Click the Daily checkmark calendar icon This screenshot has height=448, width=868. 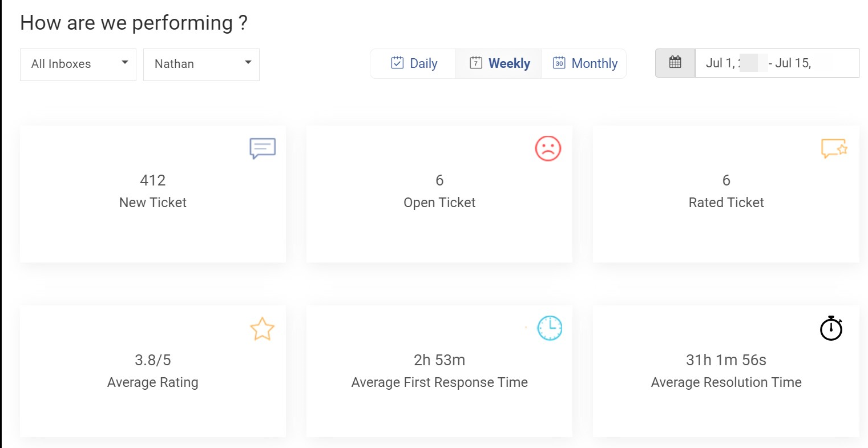397,63
